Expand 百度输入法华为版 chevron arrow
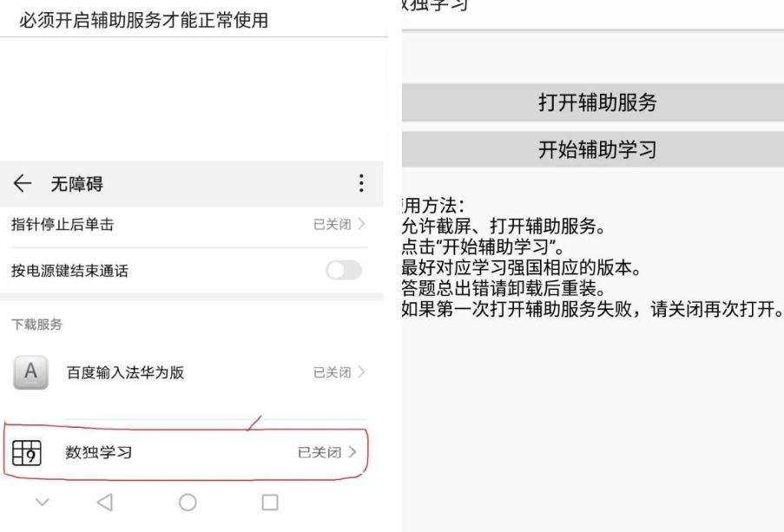784x532 pixels. [361, 372]
